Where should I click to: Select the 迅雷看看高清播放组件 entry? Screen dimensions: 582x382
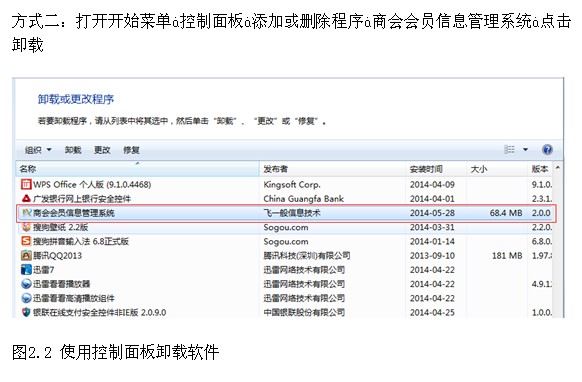click(x=284, y=298)
